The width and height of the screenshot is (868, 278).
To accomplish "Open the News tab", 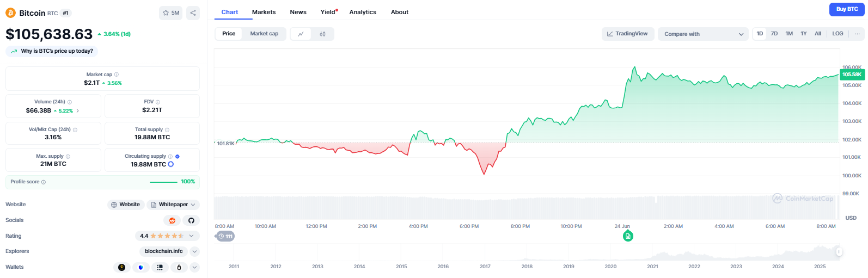I will [298, 12].
